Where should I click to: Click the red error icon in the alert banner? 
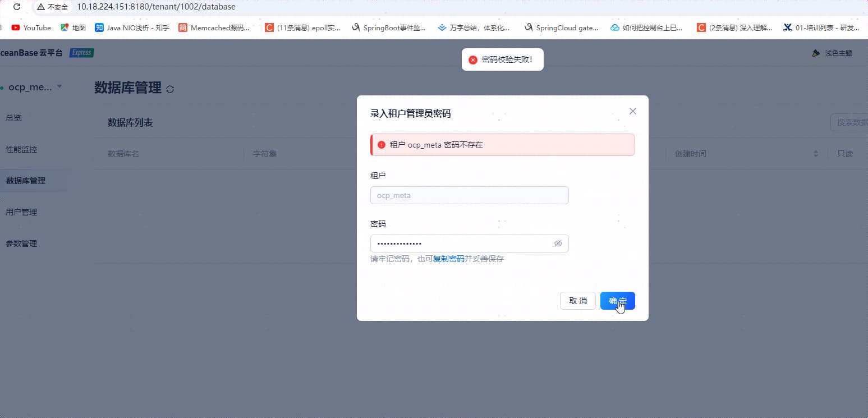(382, 145)
